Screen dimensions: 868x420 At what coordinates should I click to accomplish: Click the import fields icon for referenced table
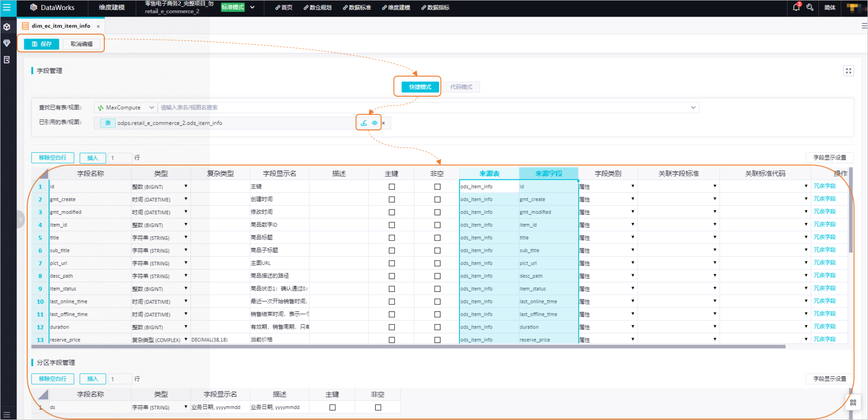pos(364,123)
